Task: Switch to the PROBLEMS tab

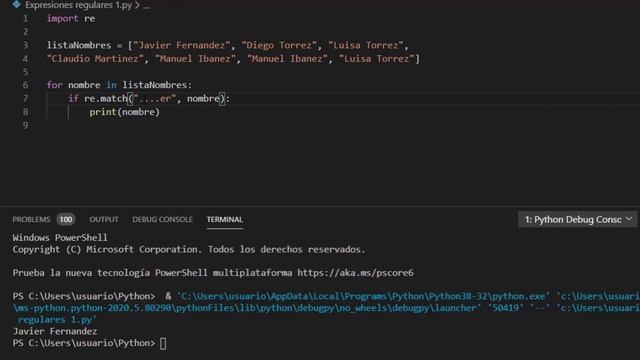Action: [31, 220]
